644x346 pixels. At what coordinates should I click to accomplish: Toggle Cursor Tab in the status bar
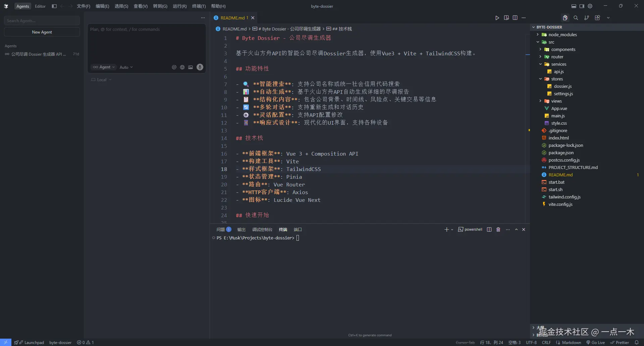465,342
